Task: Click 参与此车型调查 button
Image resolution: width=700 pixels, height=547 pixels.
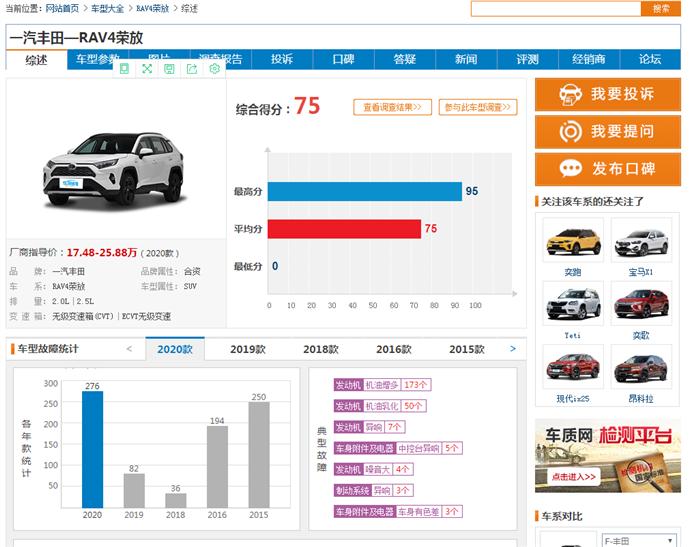Action: click(x=478, y=107)
